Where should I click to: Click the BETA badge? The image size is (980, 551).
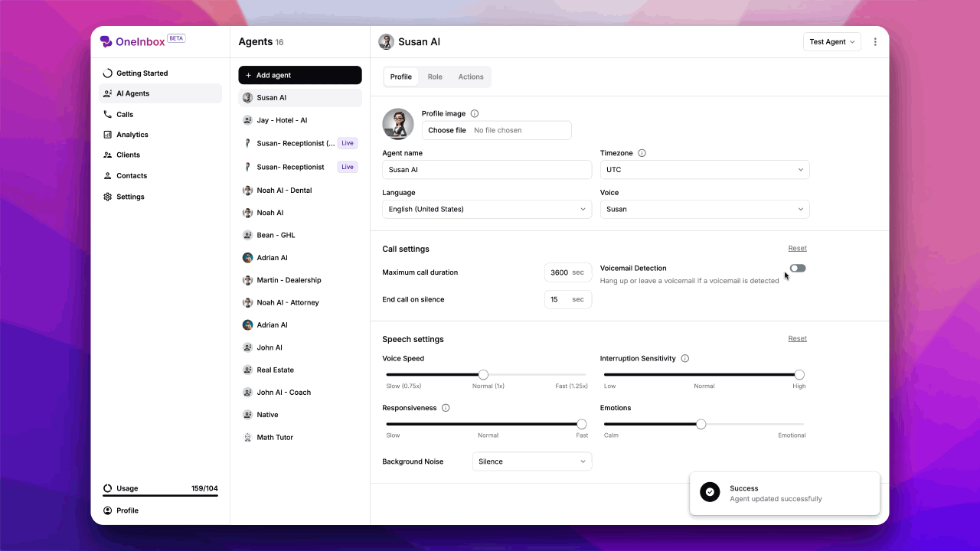pos(176,38)
